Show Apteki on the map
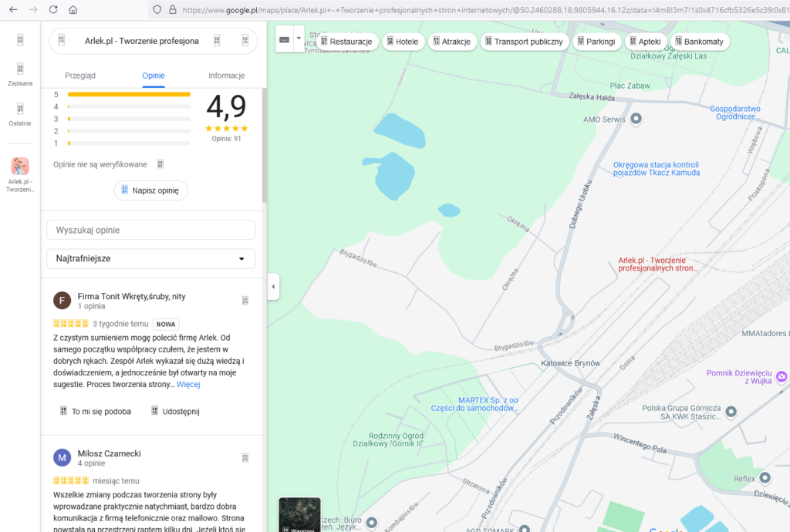This screenshot has height=532, width=790. click(646, 42)
